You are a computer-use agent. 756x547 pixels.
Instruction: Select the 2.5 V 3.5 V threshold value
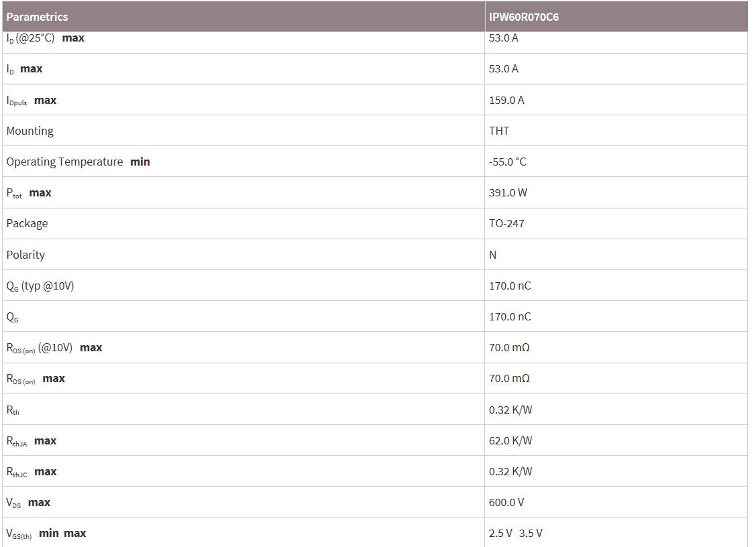[516, 533]
